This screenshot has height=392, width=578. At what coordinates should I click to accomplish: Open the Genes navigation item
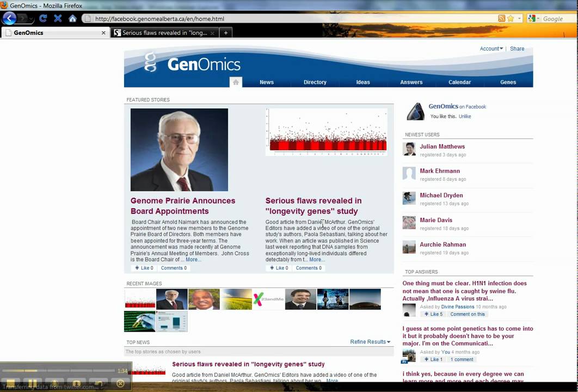coord(508,82)
